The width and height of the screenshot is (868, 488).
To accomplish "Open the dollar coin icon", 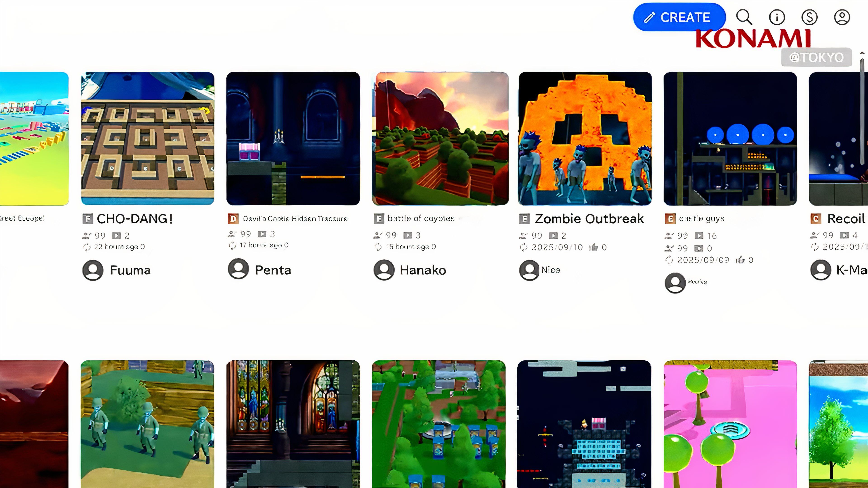I will coord(809,17).
